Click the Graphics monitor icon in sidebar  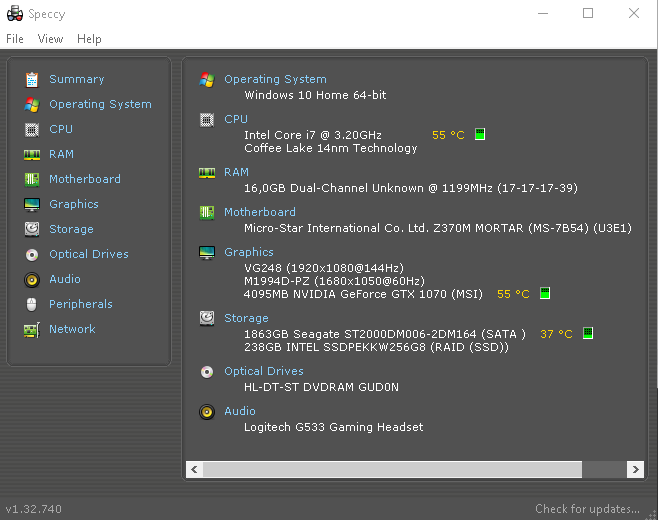[32, 205]
